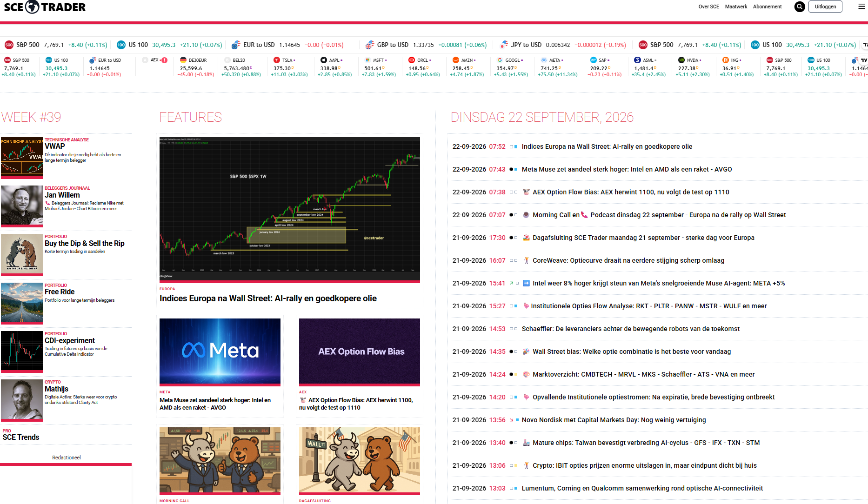Open the Morning Call bull and bear image
The width and height of the screenshot is (868, 504).
[x=220, y=460]
